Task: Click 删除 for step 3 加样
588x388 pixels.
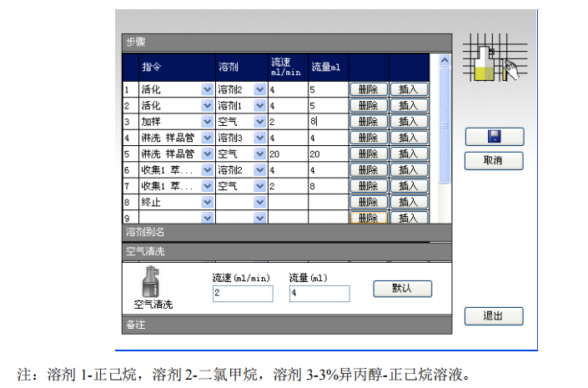Action: [369, 122]
